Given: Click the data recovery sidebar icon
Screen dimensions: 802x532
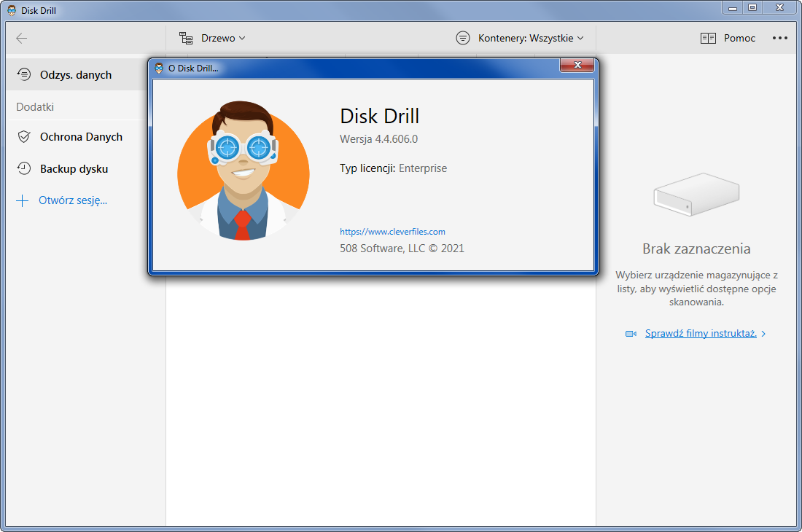Looking at the screenshot, I should pos(23,74).
